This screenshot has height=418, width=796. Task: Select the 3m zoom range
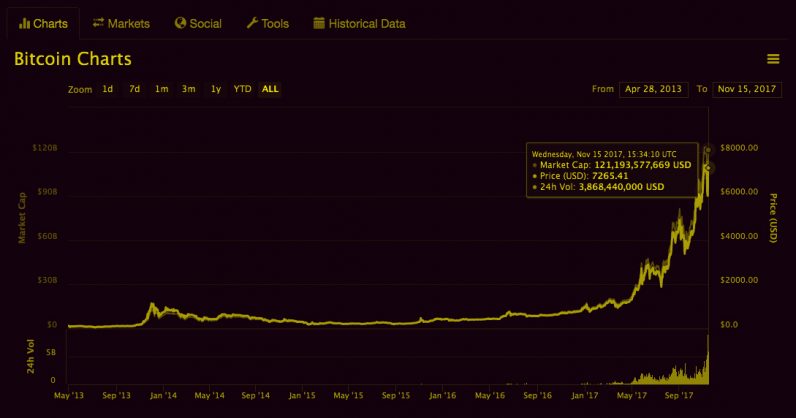point(188,89)
